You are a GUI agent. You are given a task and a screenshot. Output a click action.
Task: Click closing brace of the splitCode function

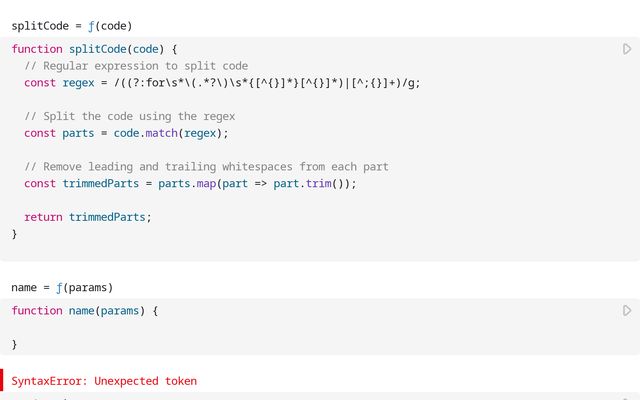[x=15, y=234]
